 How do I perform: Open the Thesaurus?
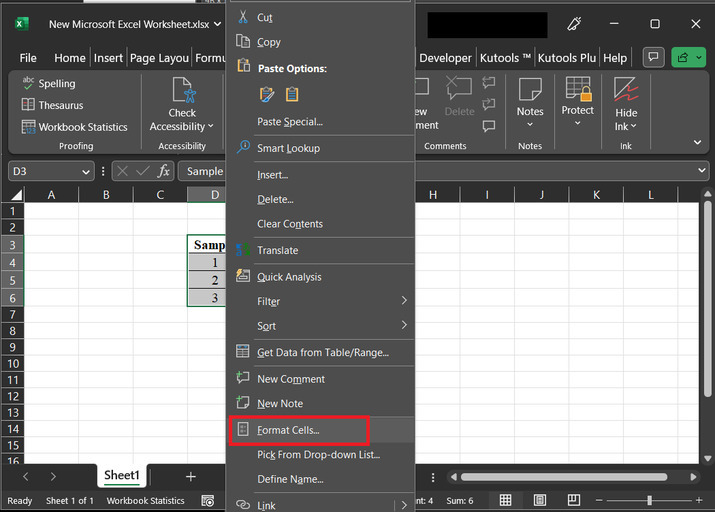52,105
